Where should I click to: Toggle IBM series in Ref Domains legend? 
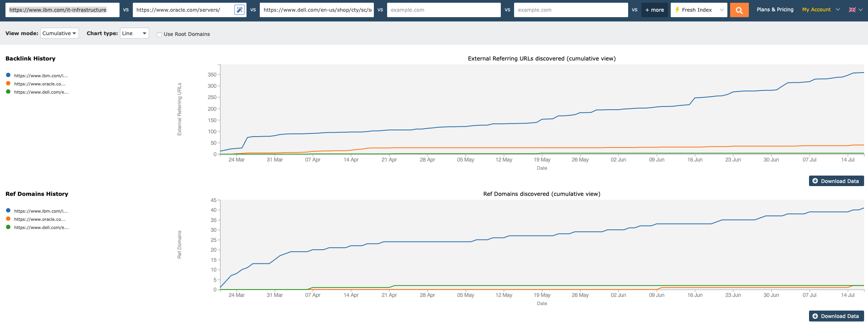pos(41,211)
